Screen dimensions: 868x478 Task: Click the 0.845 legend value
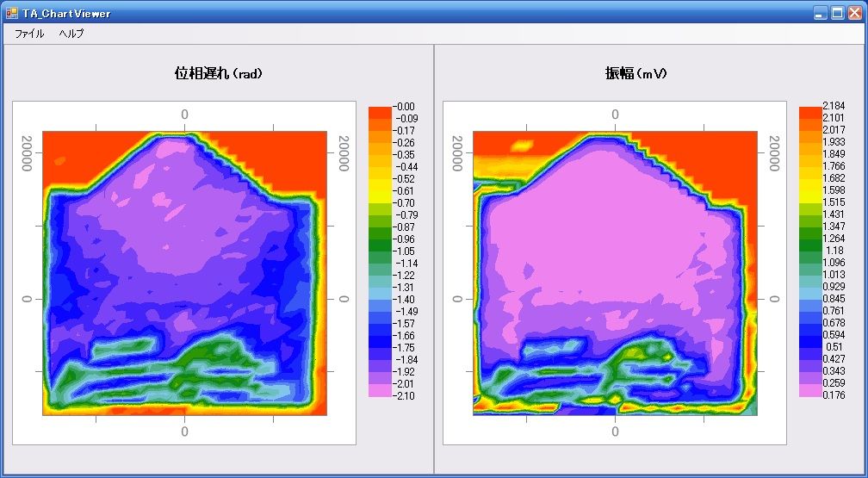click(834, 299)
